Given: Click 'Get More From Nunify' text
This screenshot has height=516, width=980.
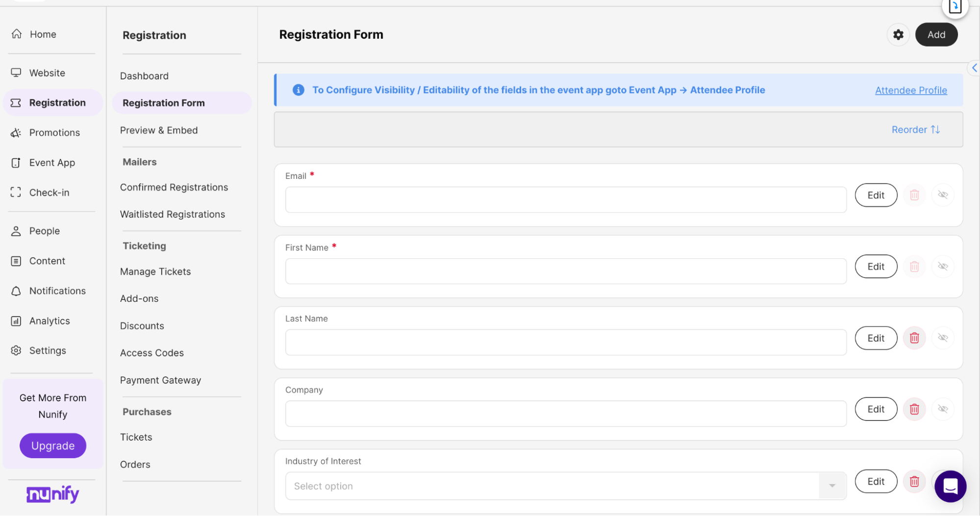Looking at the screenshot, I should (x=53, y=406).
